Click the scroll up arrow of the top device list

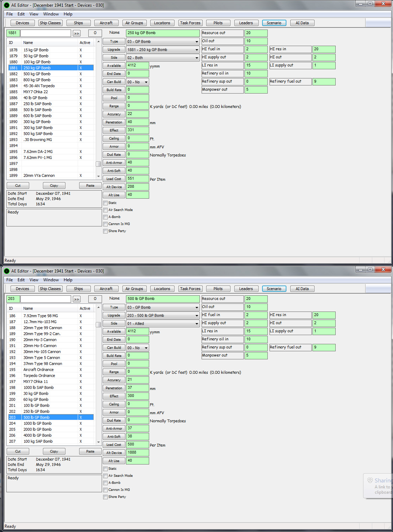click(x=99, y=42)
